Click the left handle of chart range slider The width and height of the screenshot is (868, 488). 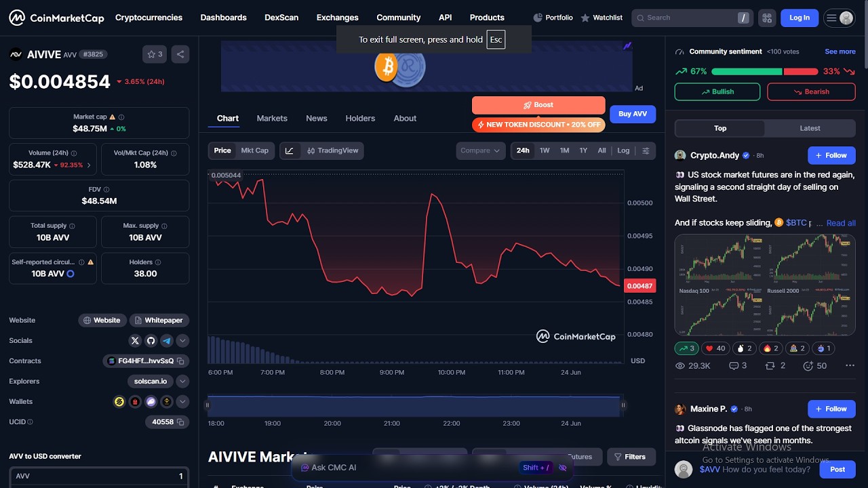[208, 405]
